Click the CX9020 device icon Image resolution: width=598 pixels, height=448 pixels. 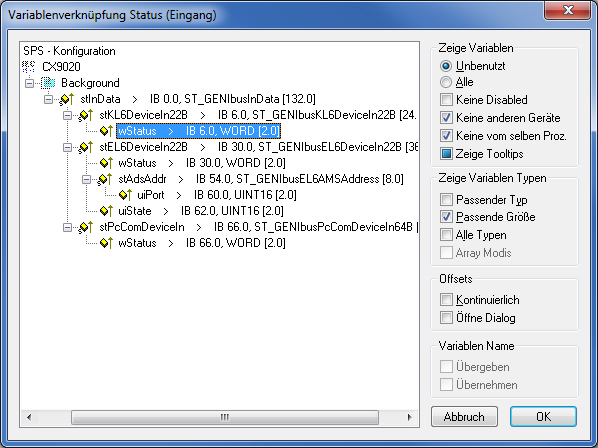(28, 67)
